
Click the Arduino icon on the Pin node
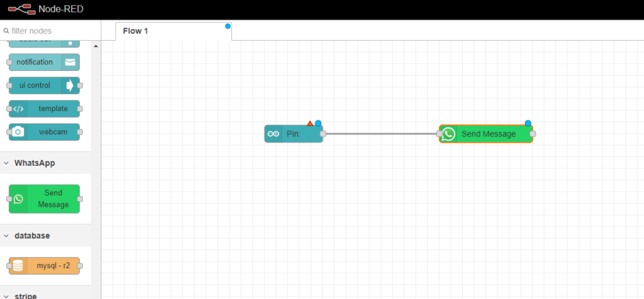pos(274,134)
